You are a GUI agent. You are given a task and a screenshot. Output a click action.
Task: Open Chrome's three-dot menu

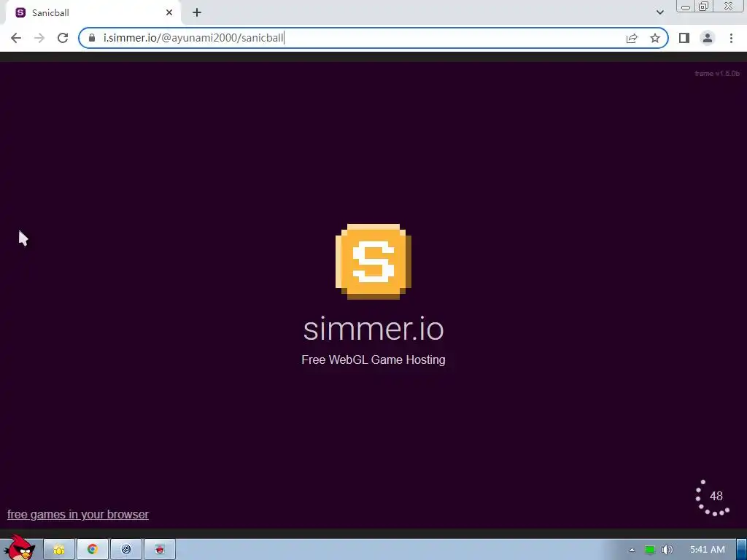[x=731, y=38]
